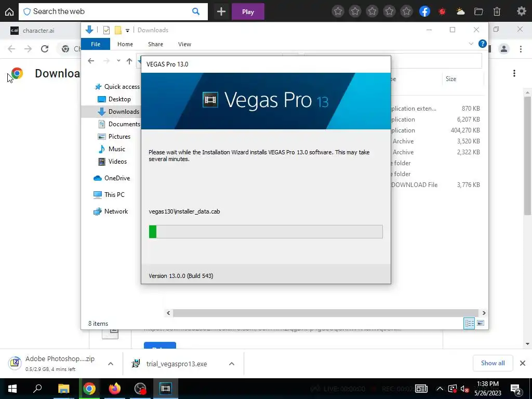Open the Facebook shortcut icon
The height and width of the screenshot is (399, 532).
coord(425,11)
